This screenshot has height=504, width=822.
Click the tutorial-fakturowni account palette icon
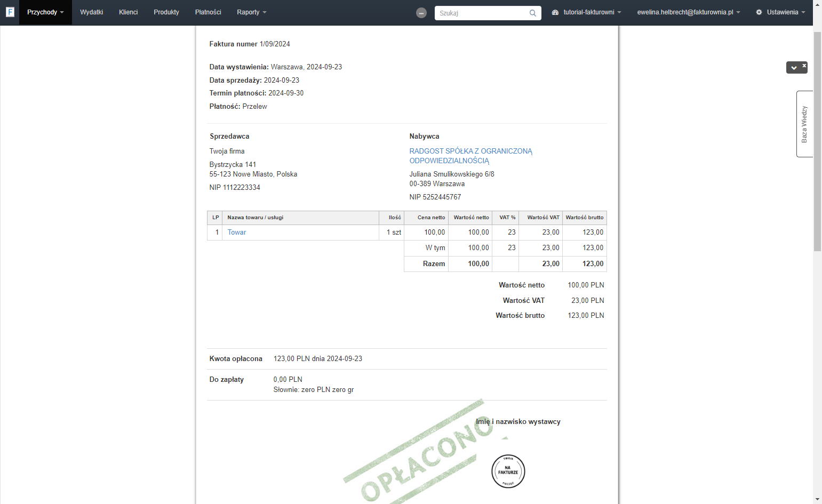pyautogui.click(x=555, y=12)
